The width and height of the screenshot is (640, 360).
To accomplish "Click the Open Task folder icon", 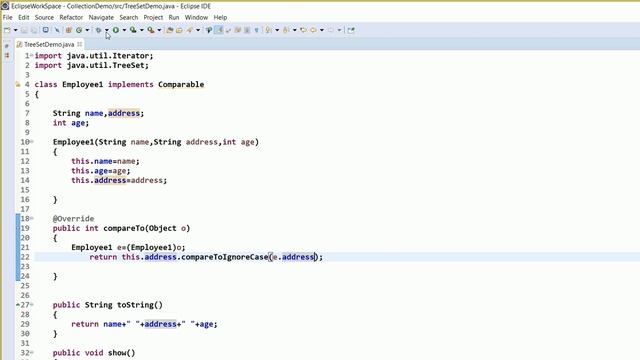I will pyautogui.click(x=179, y=30).
